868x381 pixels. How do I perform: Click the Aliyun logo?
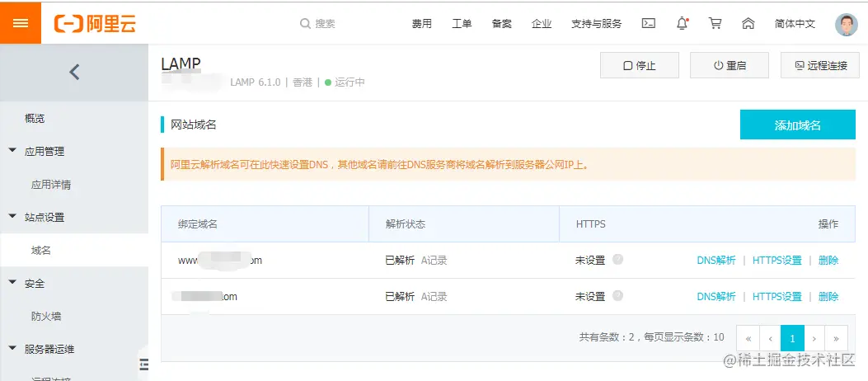click(96, 23)
